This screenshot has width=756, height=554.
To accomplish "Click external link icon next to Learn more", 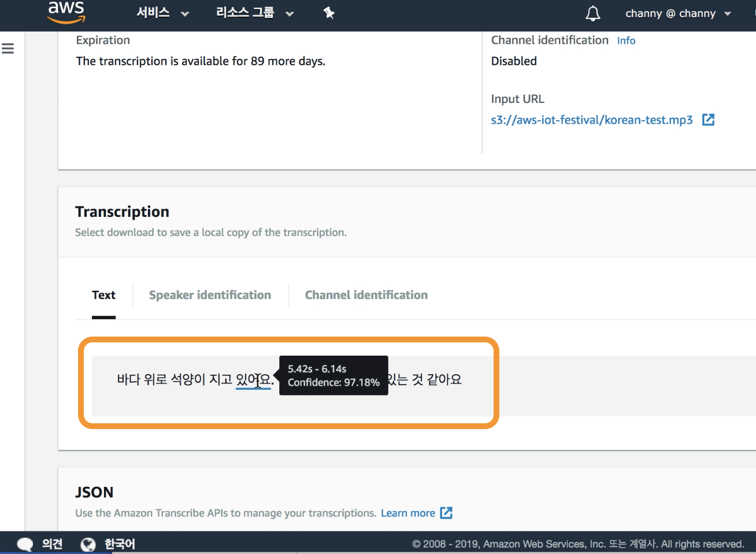I will coord(446,513).
